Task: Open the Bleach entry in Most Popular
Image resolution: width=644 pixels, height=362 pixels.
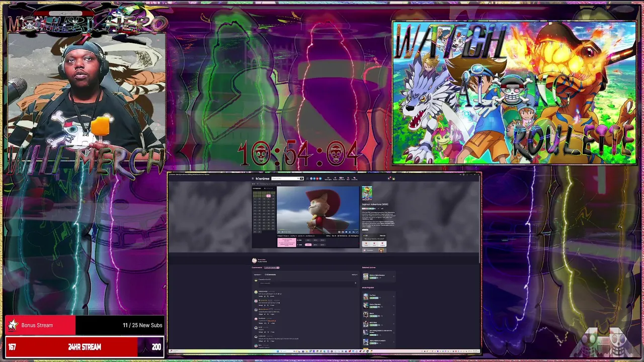Action: (379, 315)
